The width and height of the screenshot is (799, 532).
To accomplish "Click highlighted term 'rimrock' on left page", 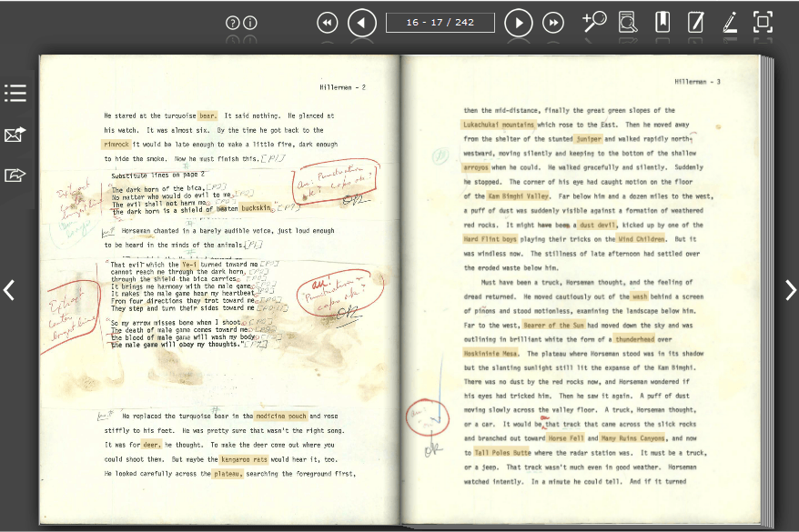I will [116, 145].
